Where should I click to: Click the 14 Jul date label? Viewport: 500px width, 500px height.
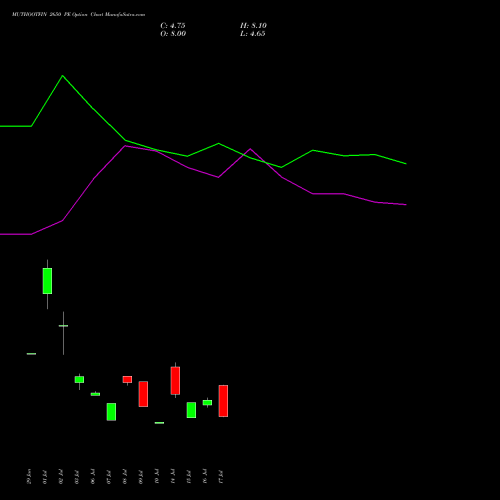click(x=173, y=476)
